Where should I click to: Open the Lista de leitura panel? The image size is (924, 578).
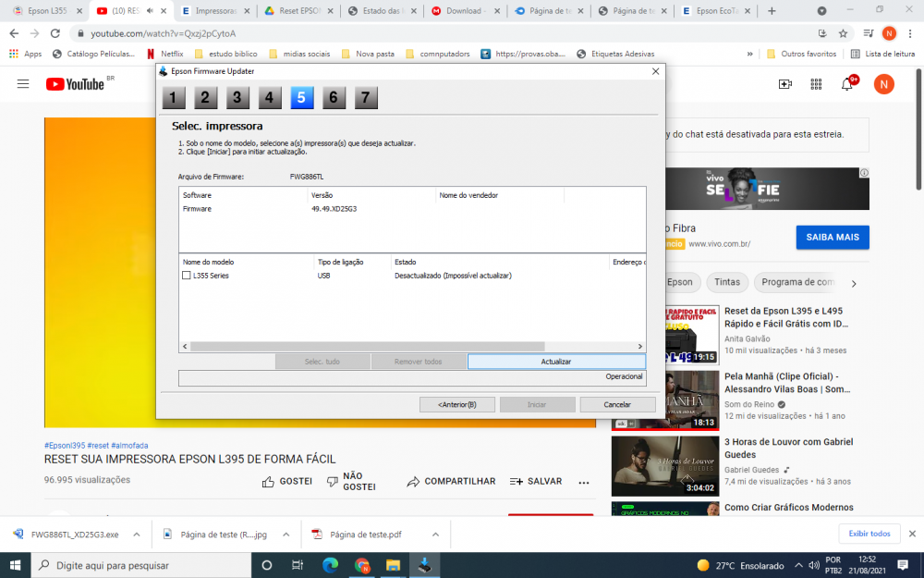coord(882,54)
